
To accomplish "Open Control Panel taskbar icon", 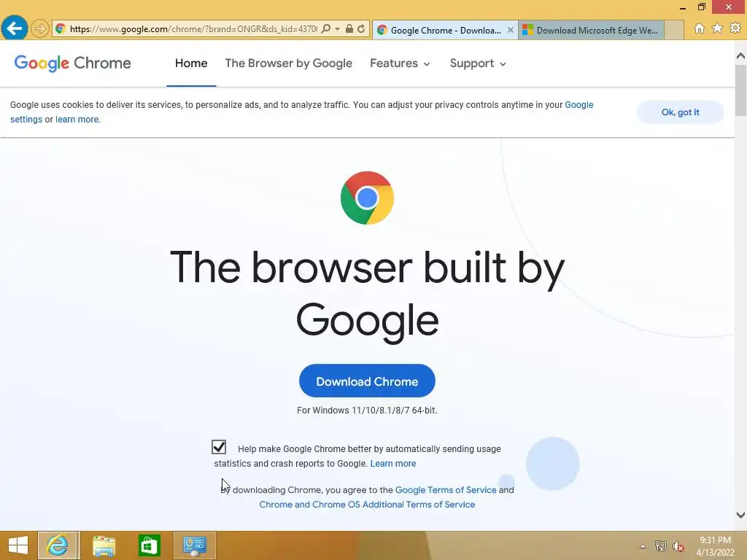I will click(194, 545).
